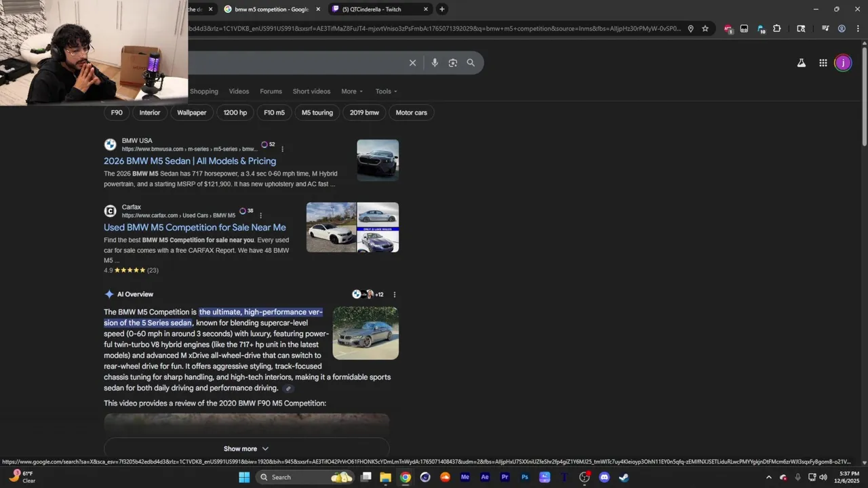Open the extension icon with badge 10
The height and width of the screenshot is (488, 868).
(x=761, y=29)
